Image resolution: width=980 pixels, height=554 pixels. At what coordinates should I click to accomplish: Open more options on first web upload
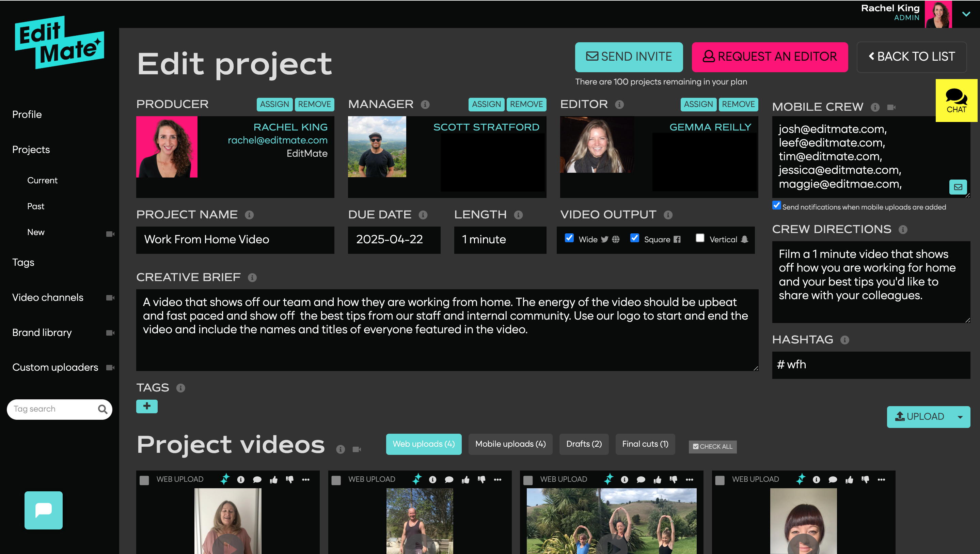click(306, 480)
